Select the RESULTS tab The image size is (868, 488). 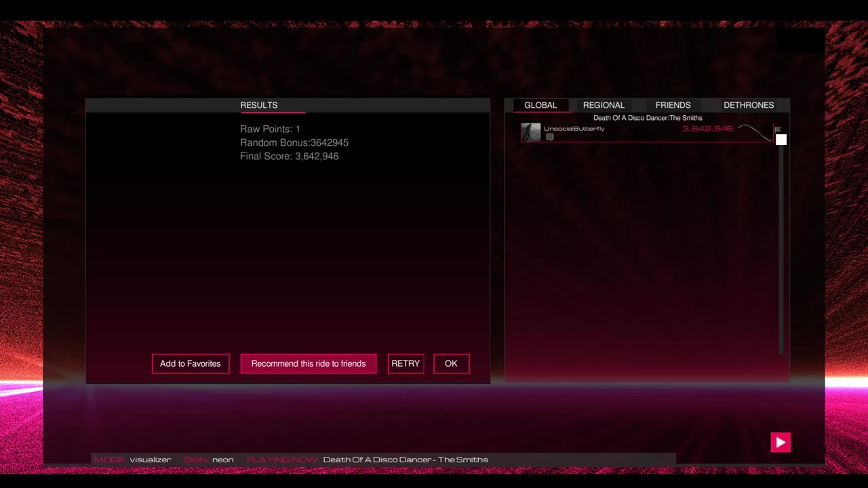pyautogui.click(x=259, y=105)
